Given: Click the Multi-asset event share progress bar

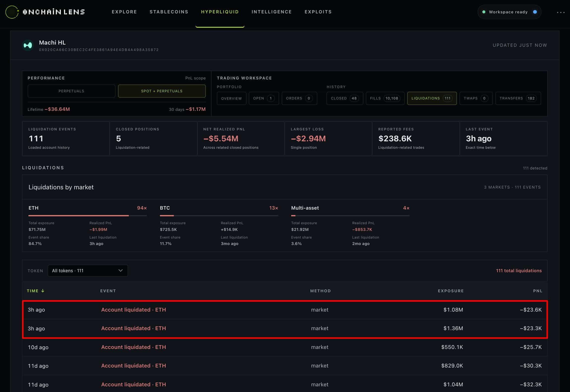Looking at the screenshot, I should tap(350, 216).
